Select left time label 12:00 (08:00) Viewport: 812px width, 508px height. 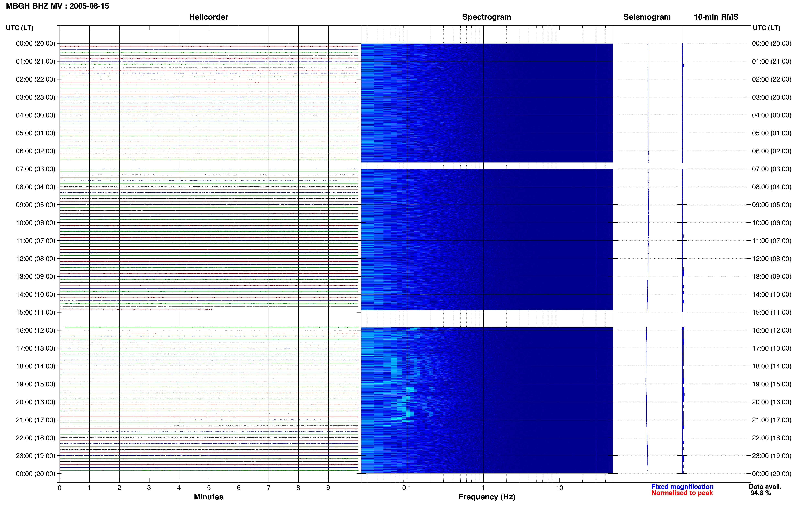35,259
